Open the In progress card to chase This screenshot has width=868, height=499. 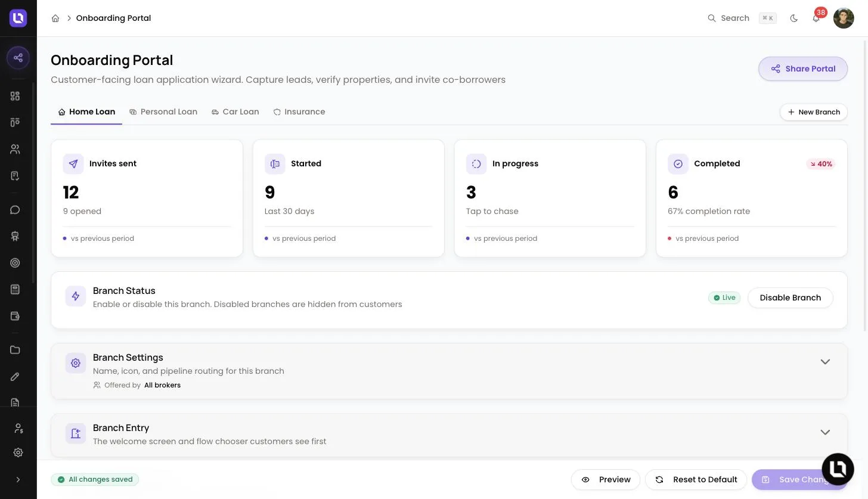coord(550,199)
